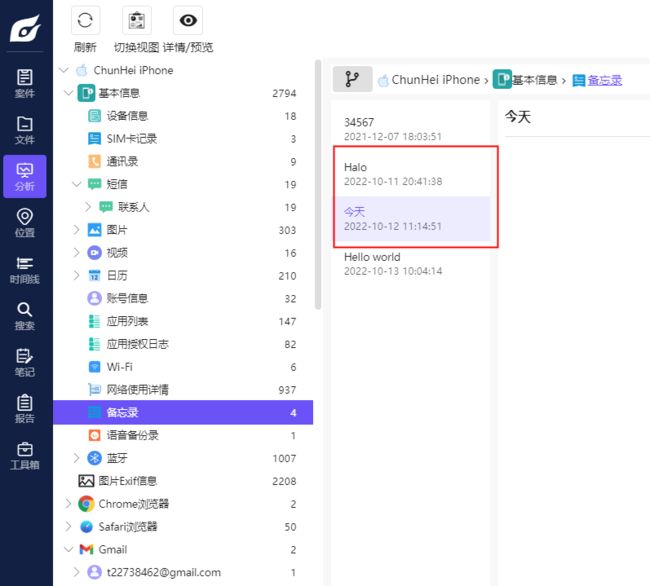Screen dimensions: 650x586
Task: Click the 2208 count beside 图片Exif信息
Action: (284, 481)
